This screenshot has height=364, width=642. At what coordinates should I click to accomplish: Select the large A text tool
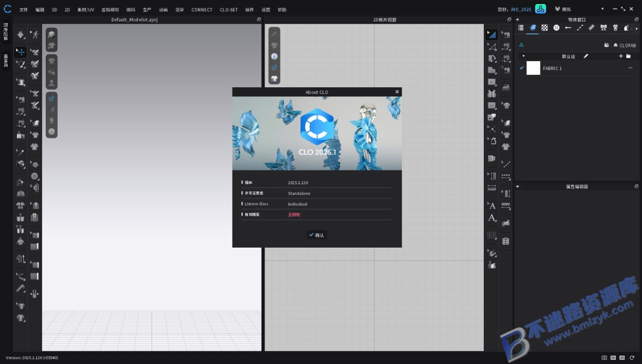(x=492, y=205)
